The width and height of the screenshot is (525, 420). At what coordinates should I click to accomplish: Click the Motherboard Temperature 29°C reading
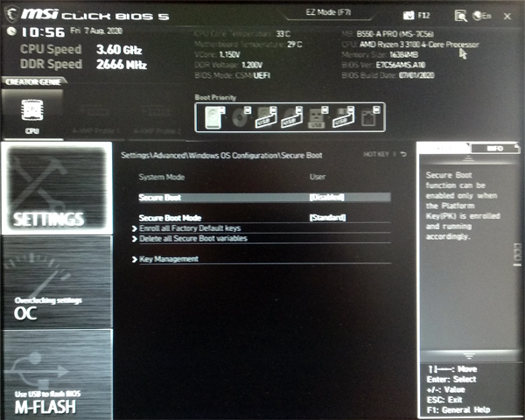(248, 45)
